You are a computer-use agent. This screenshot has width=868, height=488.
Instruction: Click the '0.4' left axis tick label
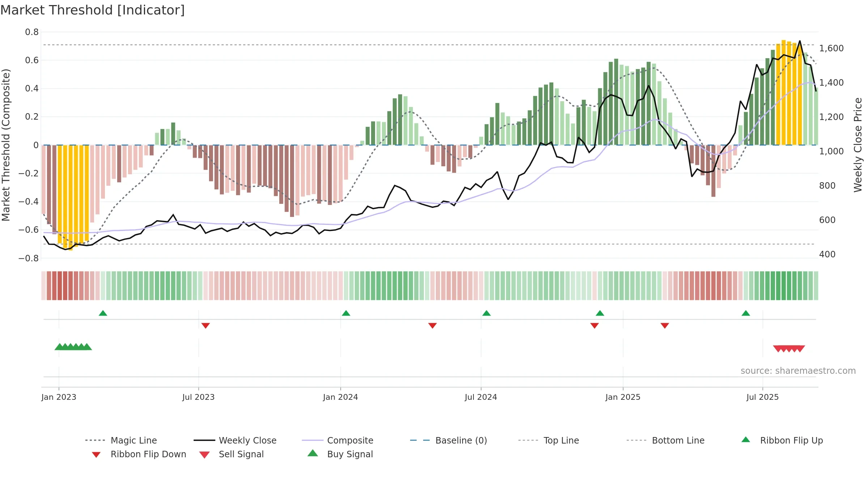32,89
